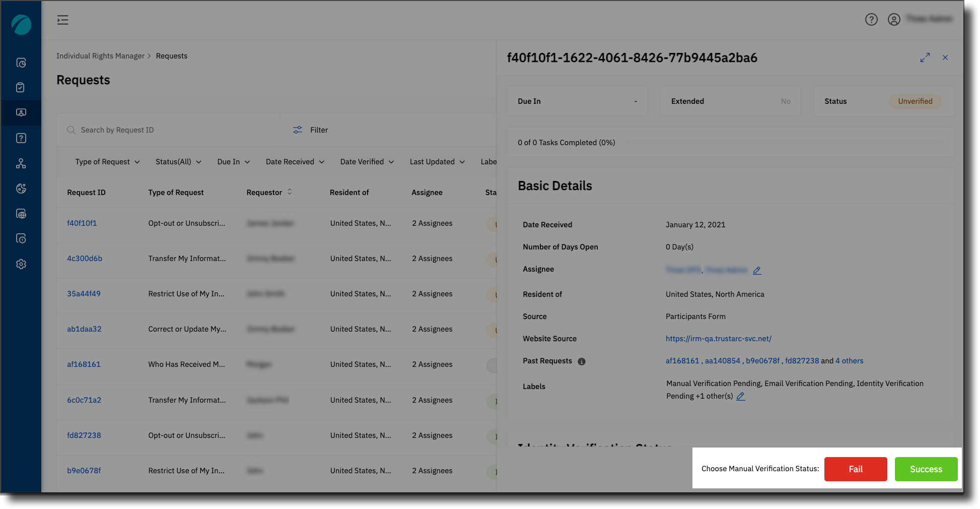Open the workflow hierarchy icon in sidebar
Screen dimensions: 980x509
pyautogui.click(x=21, y=163)
